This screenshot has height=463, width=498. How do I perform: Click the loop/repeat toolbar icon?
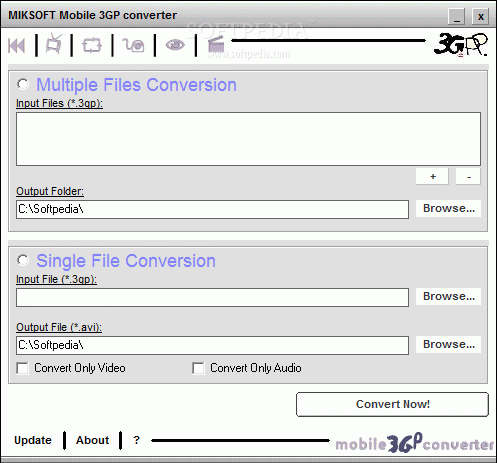pyautogui.click(x=92, y=45)
